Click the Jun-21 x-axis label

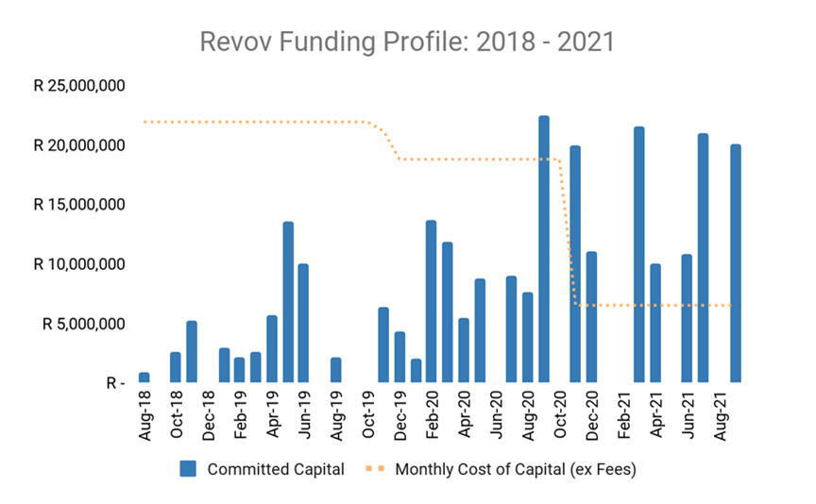click(x=688, y=414)
